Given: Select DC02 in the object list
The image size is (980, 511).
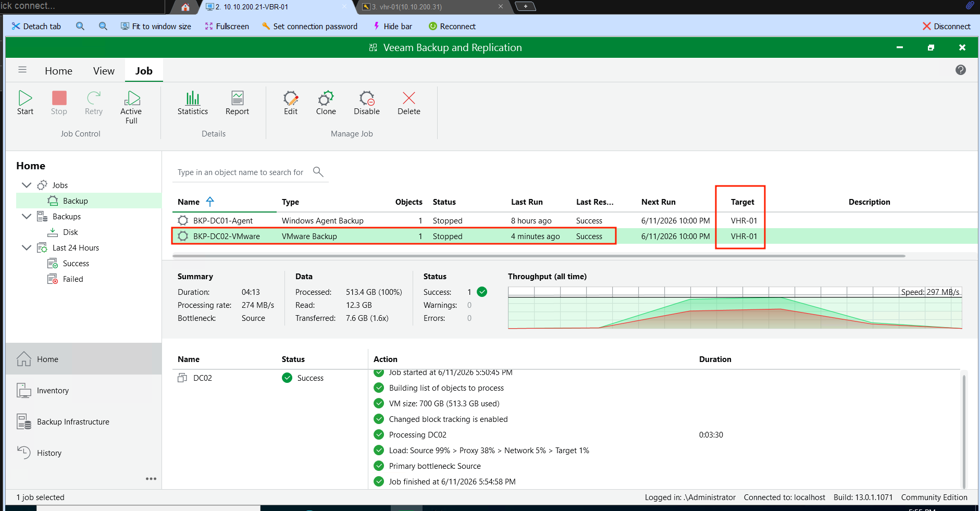Looking at the screenshot, I should (x=203, y=378).
